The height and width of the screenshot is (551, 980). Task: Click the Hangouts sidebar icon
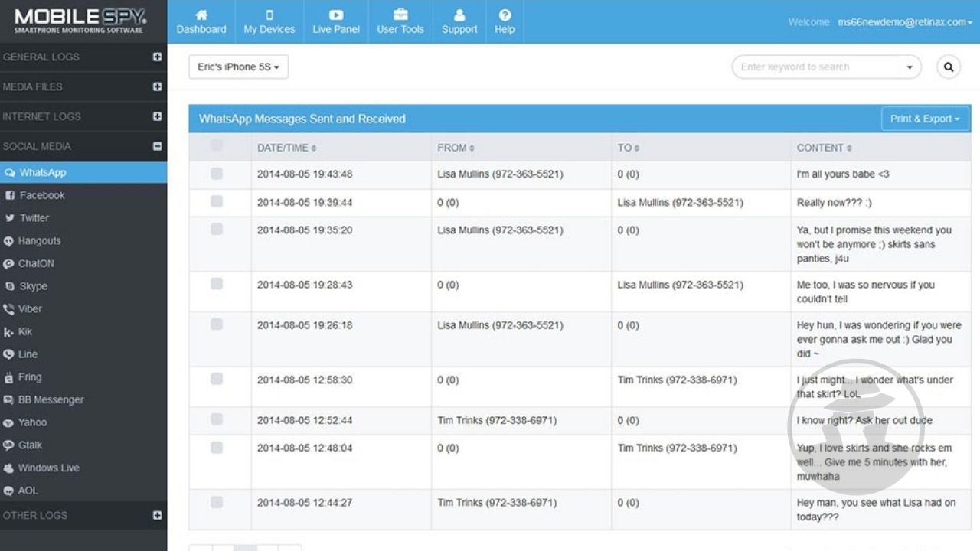pyautogui.click(x=9, y=241)
